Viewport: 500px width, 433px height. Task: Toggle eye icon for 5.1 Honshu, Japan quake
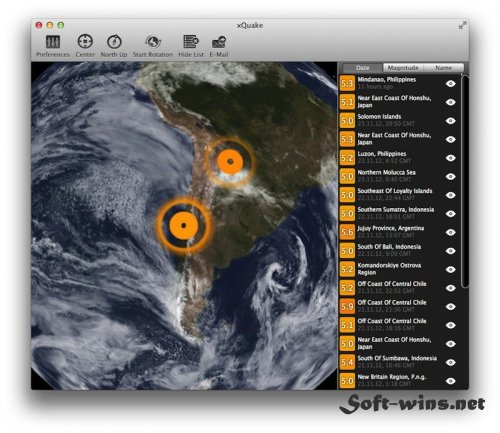[451, 102]
